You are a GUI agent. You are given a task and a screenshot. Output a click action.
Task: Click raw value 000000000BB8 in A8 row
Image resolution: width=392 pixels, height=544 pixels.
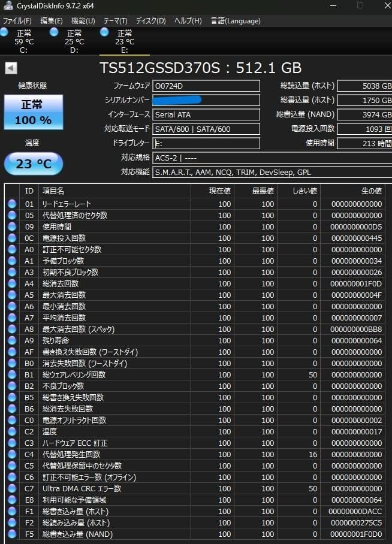(356, 329)
